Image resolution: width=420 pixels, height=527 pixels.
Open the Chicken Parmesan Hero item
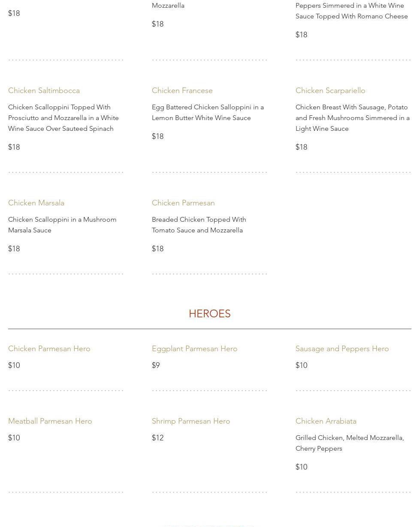pos(49,349)
